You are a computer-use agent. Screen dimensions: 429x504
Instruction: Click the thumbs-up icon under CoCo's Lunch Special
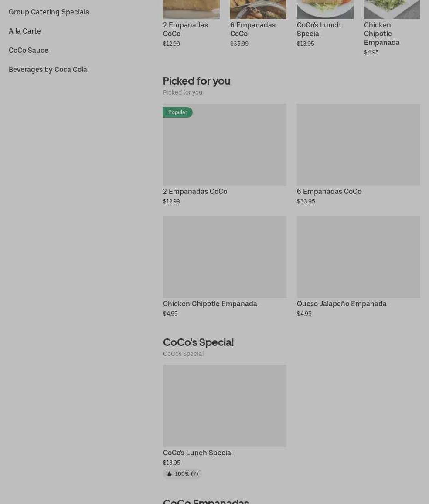click(x=169, y=474)
